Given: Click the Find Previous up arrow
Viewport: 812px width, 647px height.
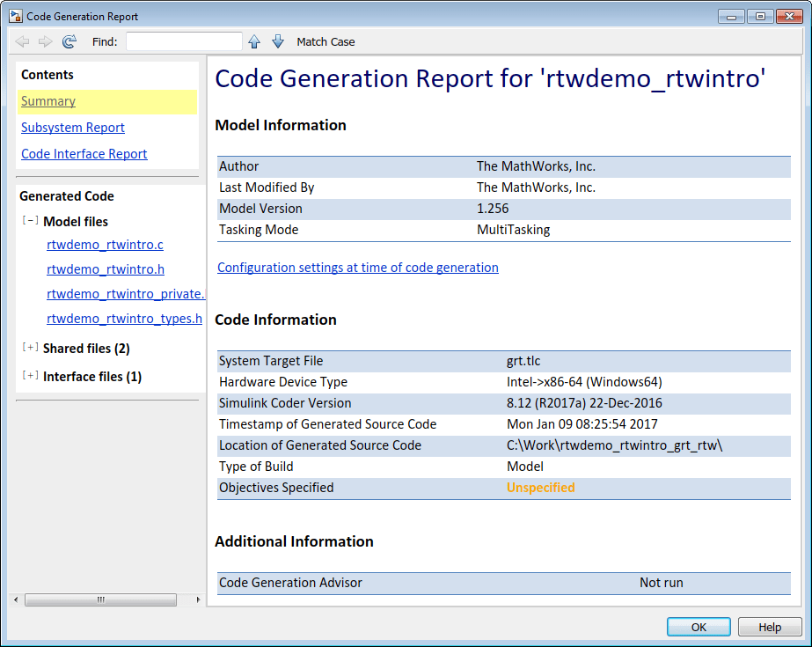Looking at the screenshot, I should (254, 41).
